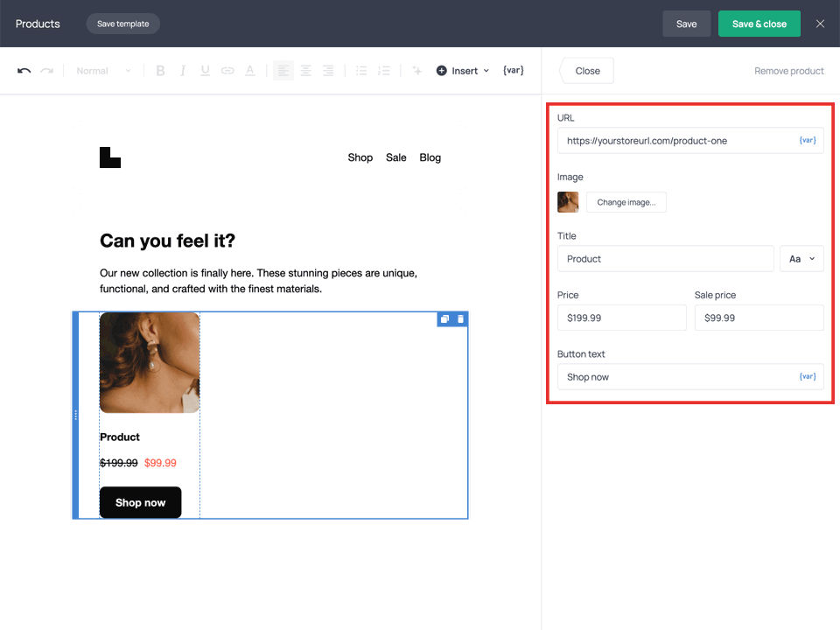Screen dimensions: 840x630
Task: Click the Save & close button
Action: tap(759, 24)
